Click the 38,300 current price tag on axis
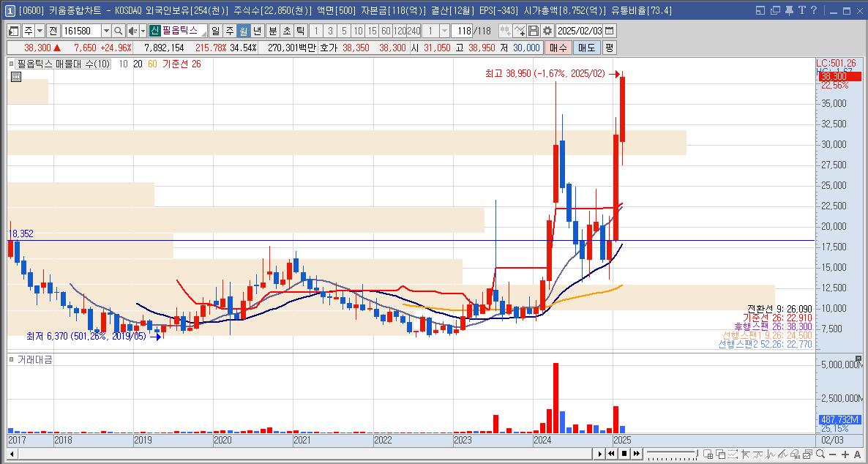 point(838,76)
